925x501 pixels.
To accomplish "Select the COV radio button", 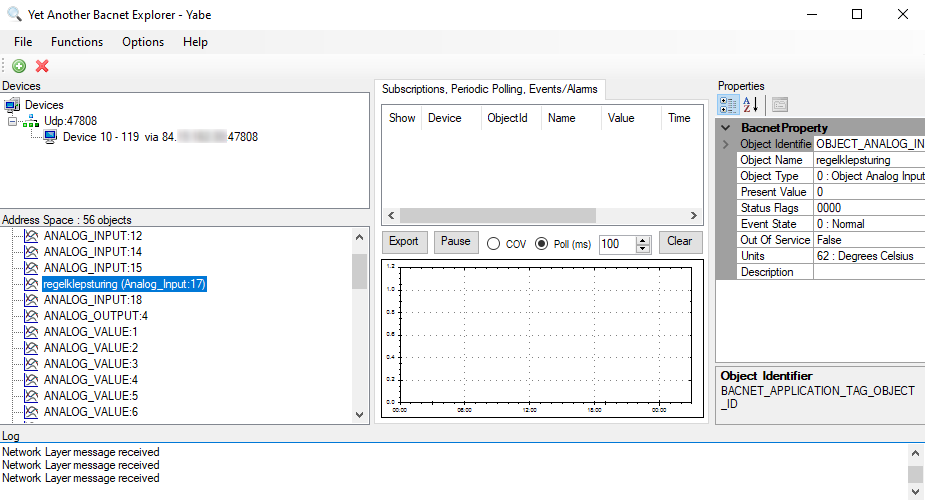I will 493,244.
